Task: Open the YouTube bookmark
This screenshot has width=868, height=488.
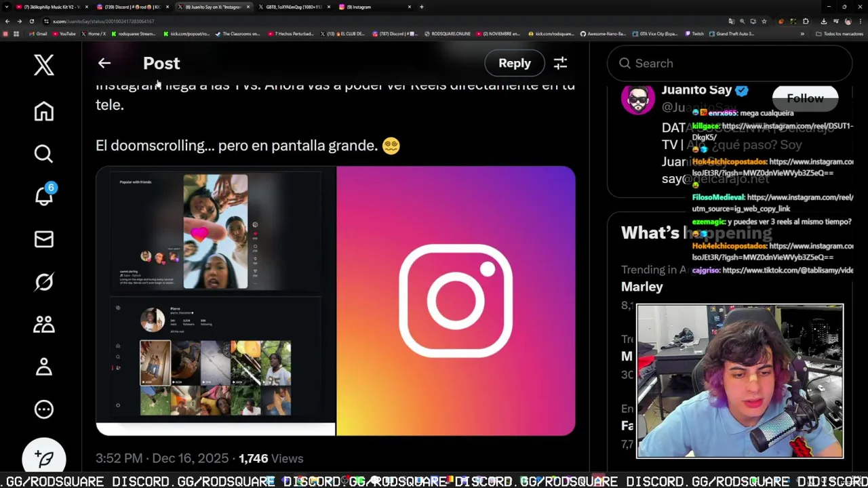Action: (64, 33)
